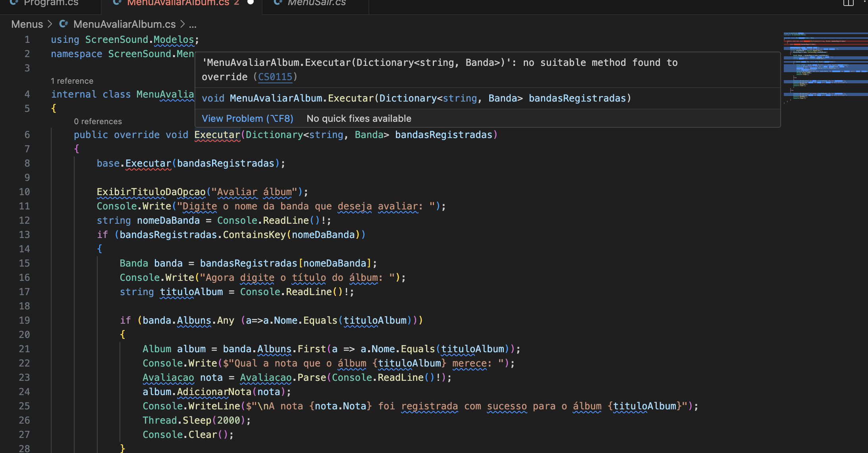Switch to the Program.cs tab

(x=51, y=3)
